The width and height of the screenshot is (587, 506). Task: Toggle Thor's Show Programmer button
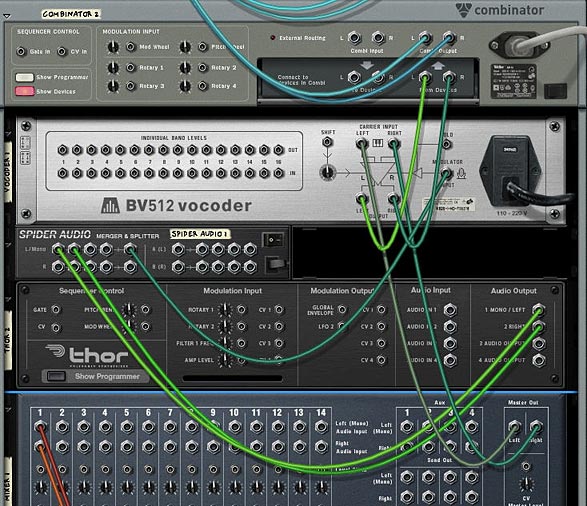(x=56, y=376)
